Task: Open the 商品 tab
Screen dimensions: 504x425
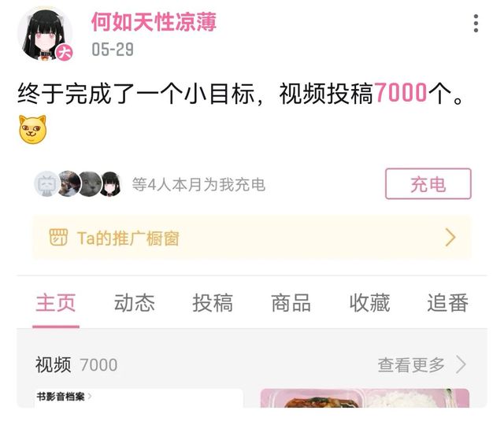Action: point(291,303)
